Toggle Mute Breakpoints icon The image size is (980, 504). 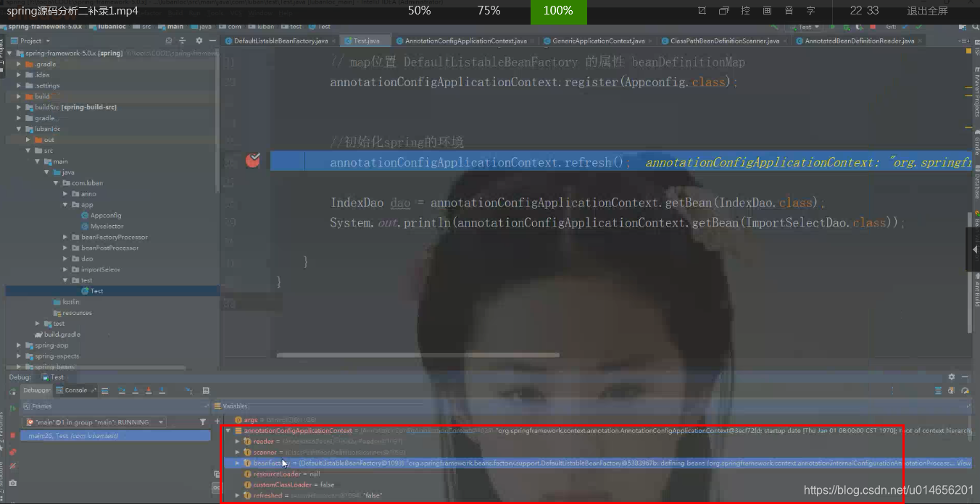click(x=12, y=466)
